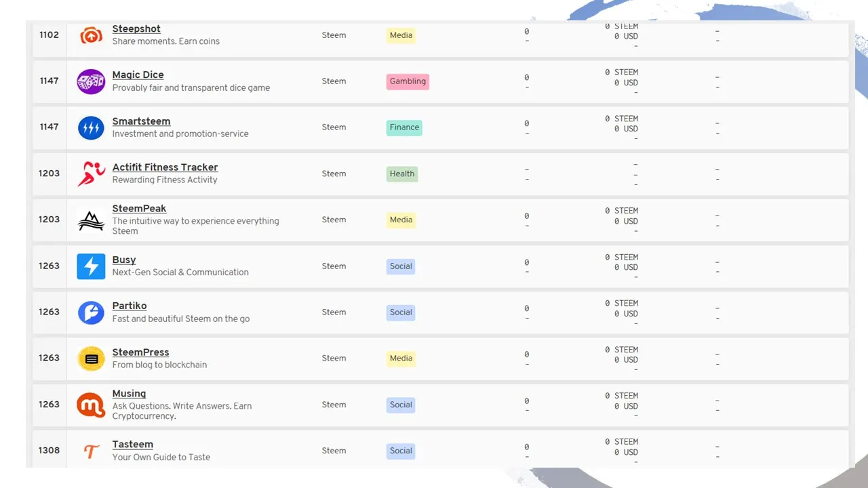Click '0 STEEM' volume in Magic Dice row
The height and width of the screenshot is (488, 868).
pyautogui.click(x=622, y=73)
